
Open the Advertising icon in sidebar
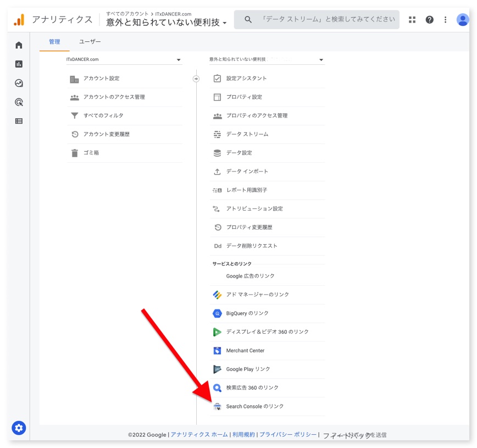point(19,102)
